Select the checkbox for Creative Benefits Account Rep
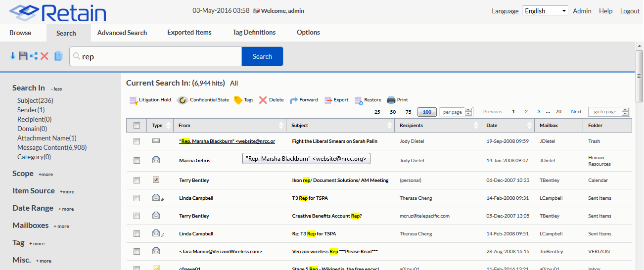 pos(137,216)
